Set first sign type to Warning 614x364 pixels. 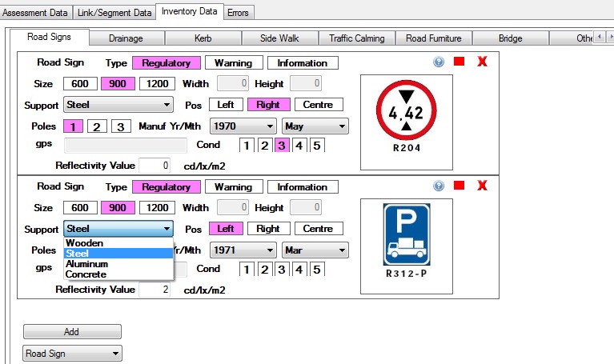click(x=233, y=63)
